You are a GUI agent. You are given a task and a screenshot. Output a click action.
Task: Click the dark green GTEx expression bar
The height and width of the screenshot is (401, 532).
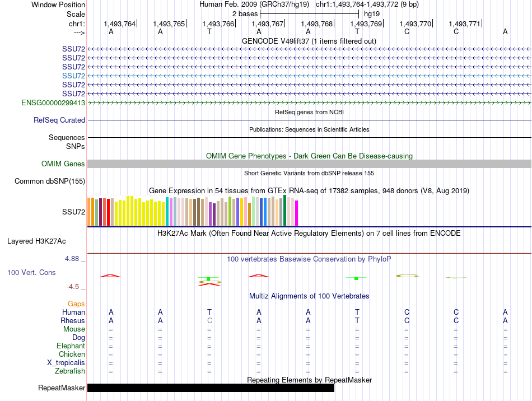(285, 211)
